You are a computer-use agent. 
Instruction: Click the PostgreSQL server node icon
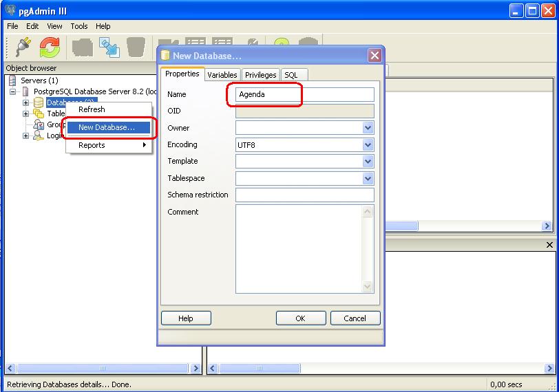point(25,91)
